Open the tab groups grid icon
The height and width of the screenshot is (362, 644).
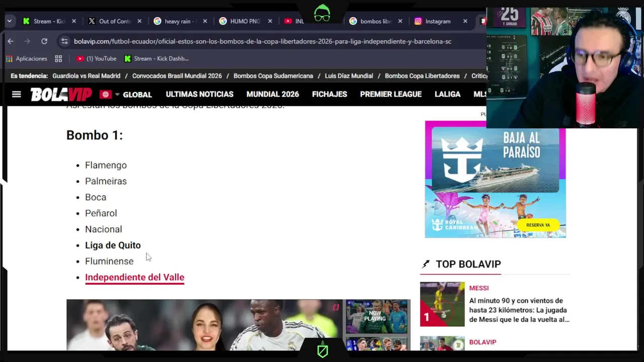click(x=58, y=58)
